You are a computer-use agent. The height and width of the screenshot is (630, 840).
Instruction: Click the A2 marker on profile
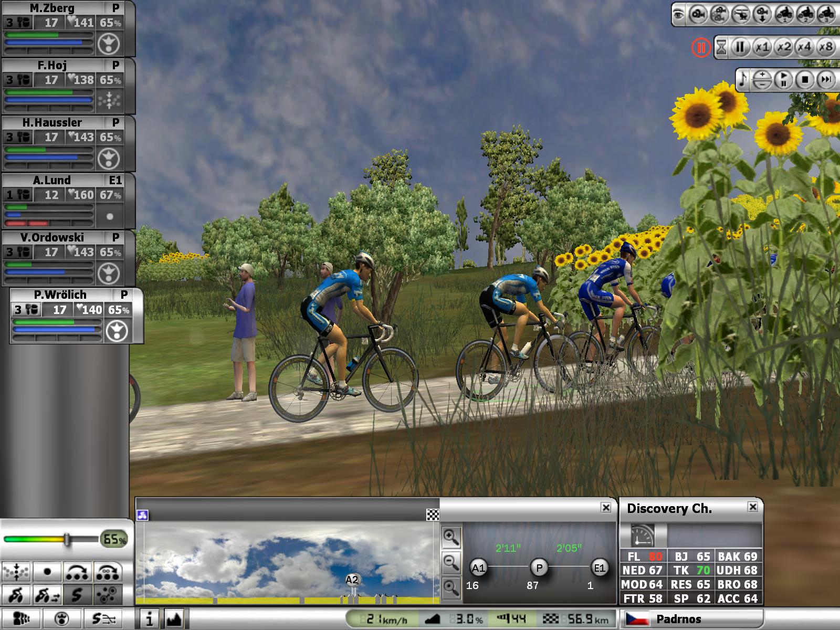click(352, 580)
